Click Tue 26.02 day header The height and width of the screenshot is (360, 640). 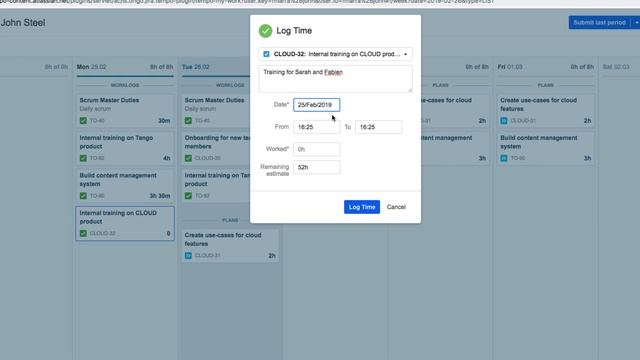click(196, 67)
